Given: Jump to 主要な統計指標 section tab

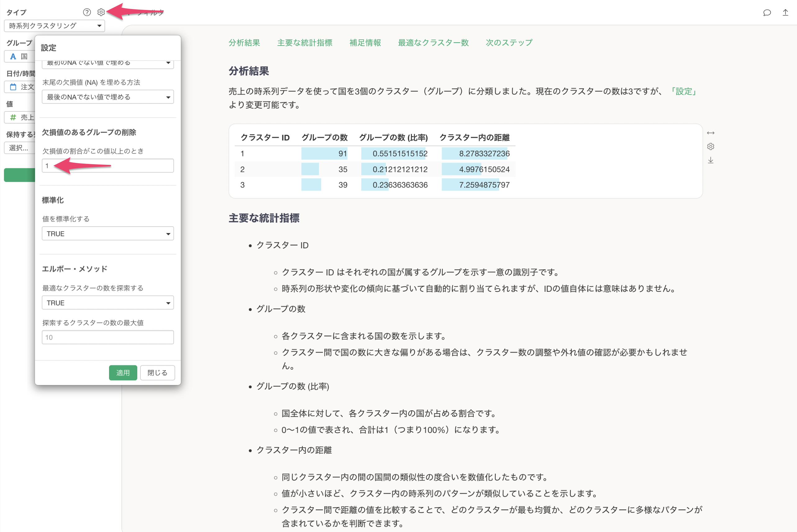Looking at the screenshot, I should tap(304, 43).
